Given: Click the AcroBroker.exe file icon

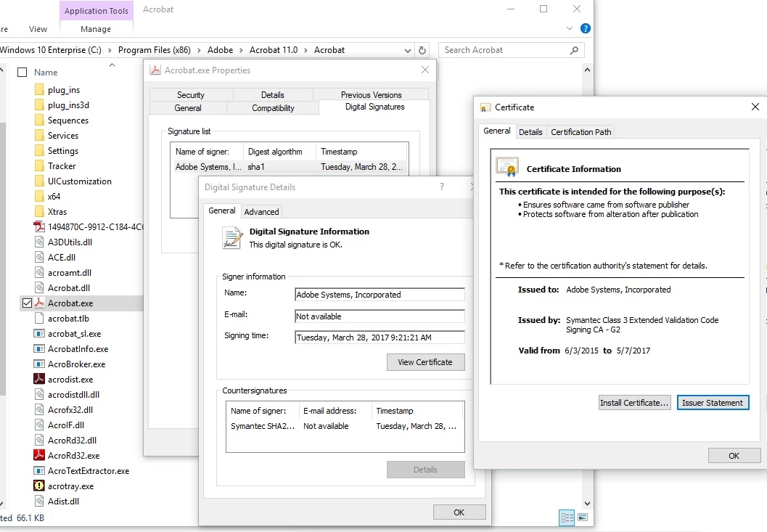Looking at the screenshot, I should tap(39, 364).
